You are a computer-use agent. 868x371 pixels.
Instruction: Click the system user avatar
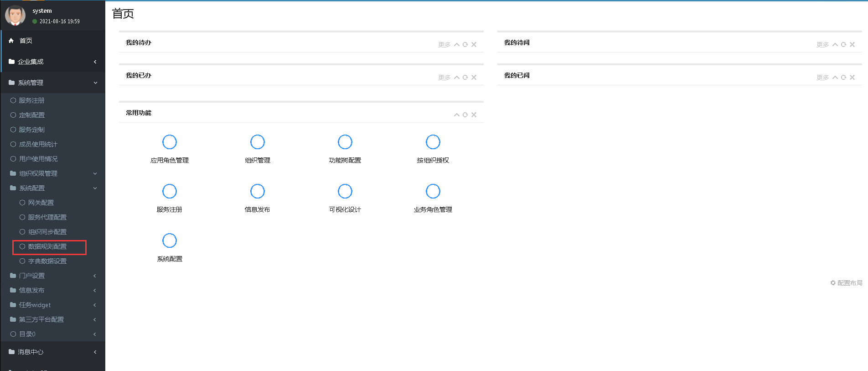15,16
